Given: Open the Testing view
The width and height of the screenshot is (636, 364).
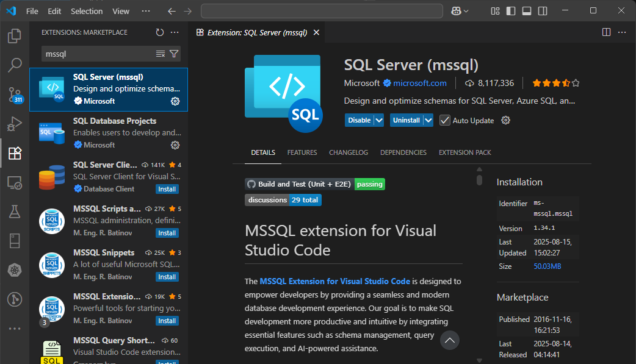Looking at the screenshot, I should [15, 212].
